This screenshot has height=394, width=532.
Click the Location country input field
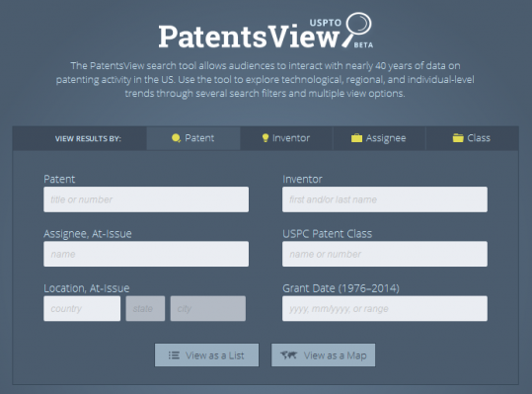(x=82, y=308)
